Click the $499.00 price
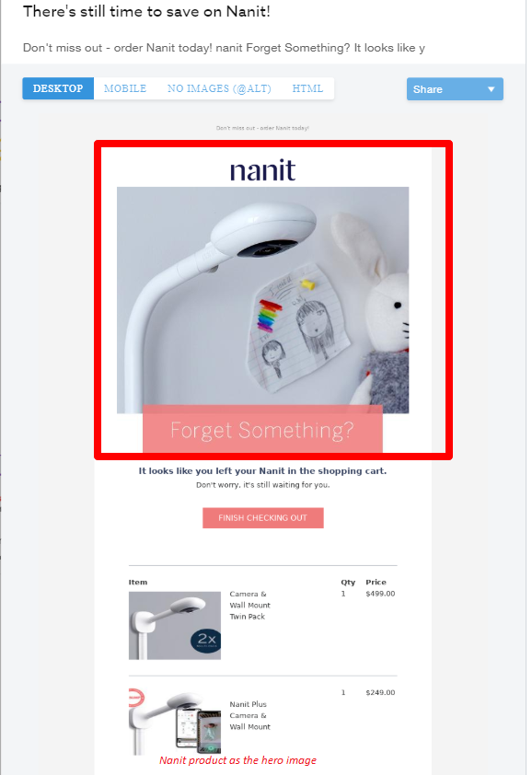Viewport: 532px width, 775px height. point(380,594)
